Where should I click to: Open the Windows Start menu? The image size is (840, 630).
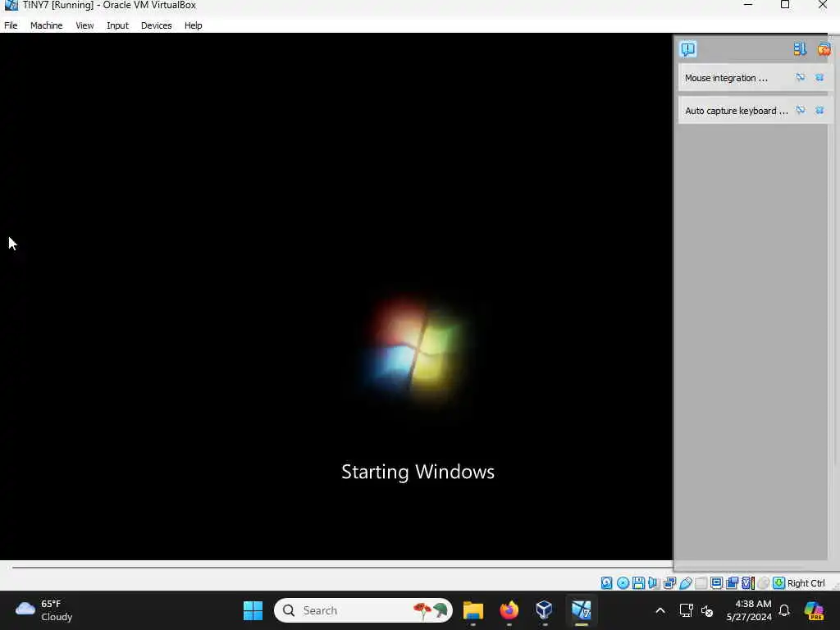(253, 610)
